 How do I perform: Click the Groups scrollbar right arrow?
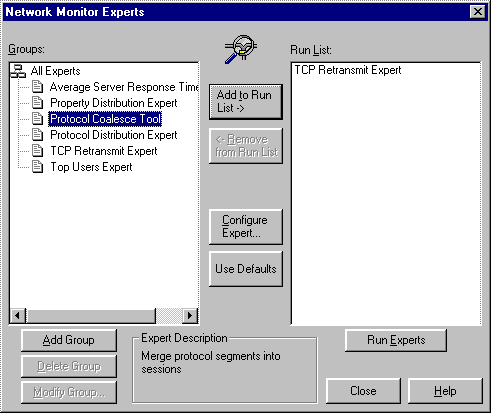(x=190, y=315)
